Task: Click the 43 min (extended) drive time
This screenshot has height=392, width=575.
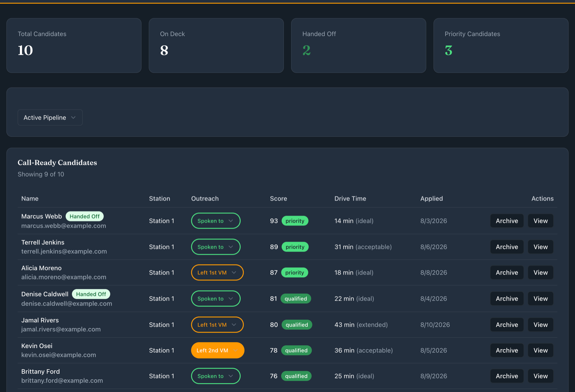Action: [361, 325]
